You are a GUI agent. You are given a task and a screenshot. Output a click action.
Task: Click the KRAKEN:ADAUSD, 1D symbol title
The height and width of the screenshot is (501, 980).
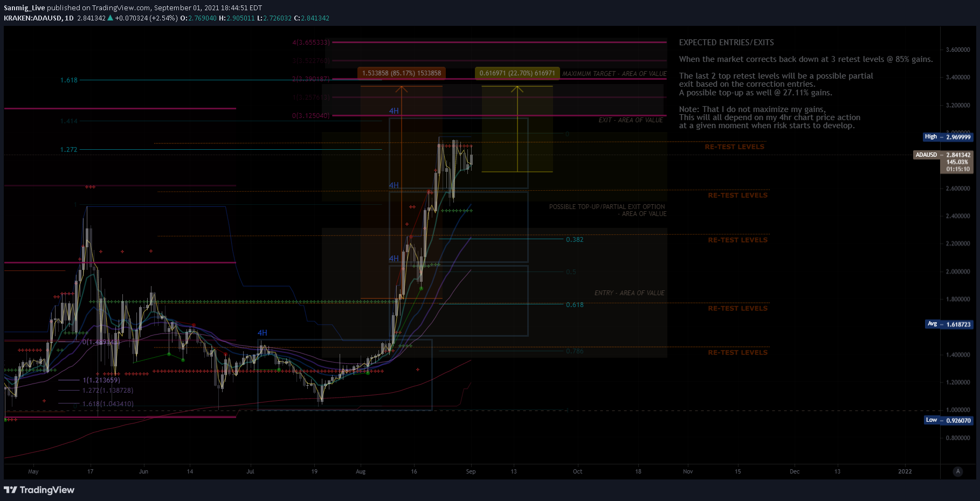[39, 18]
